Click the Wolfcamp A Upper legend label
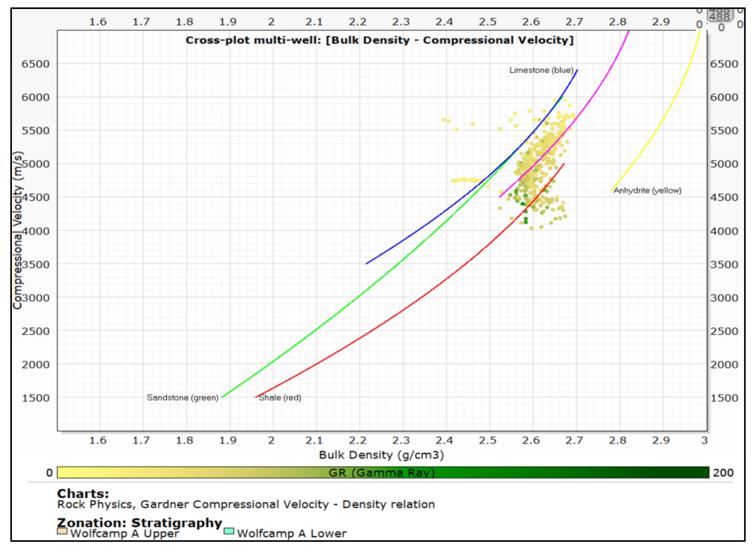Image resolution: width=756 pixels, height=549 pixels. point(125,533)
